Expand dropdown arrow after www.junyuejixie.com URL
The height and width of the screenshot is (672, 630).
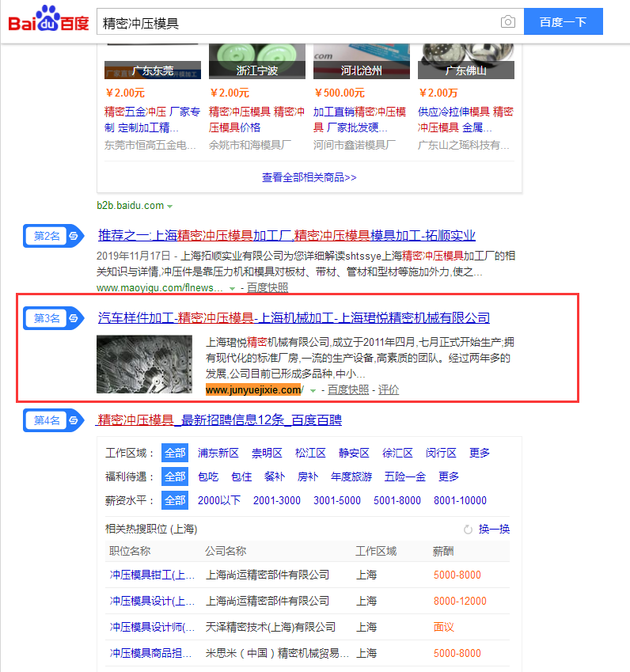(313, 390)
